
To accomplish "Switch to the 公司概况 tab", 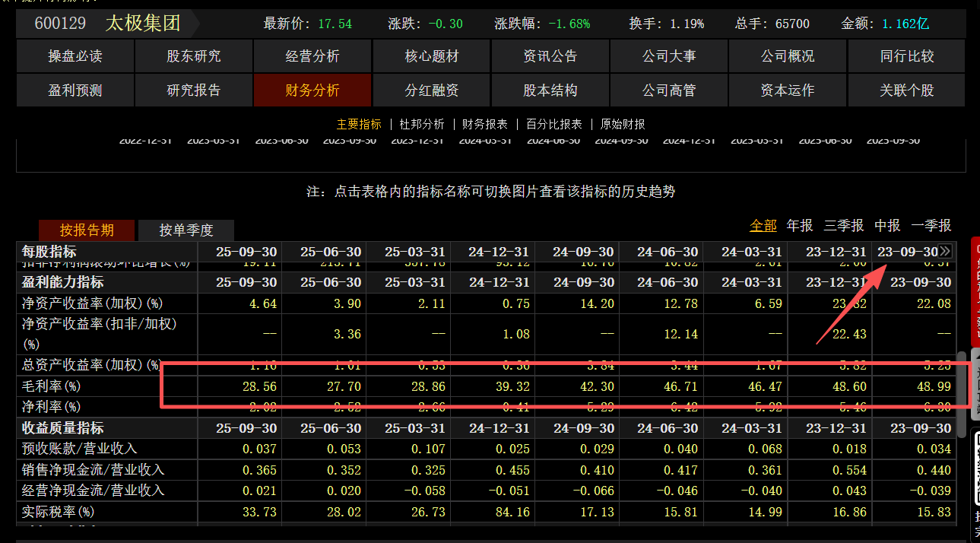I will (788, 56).
